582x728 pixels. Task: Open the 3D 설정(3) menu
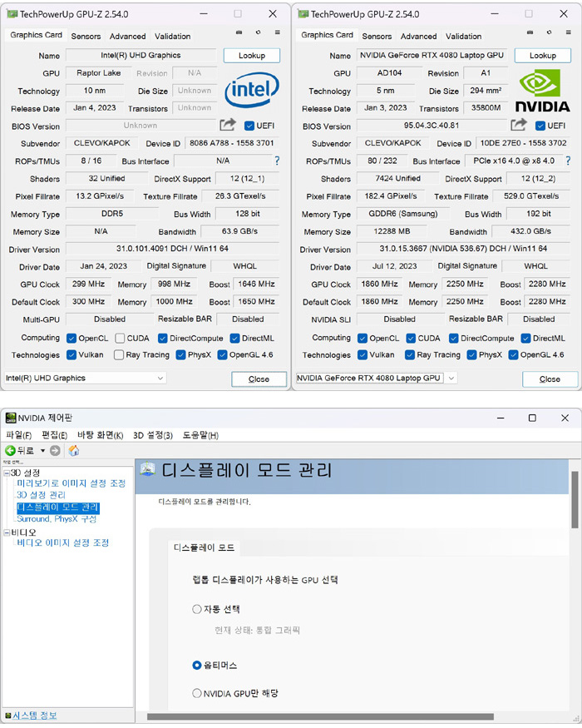coord(153,435)
